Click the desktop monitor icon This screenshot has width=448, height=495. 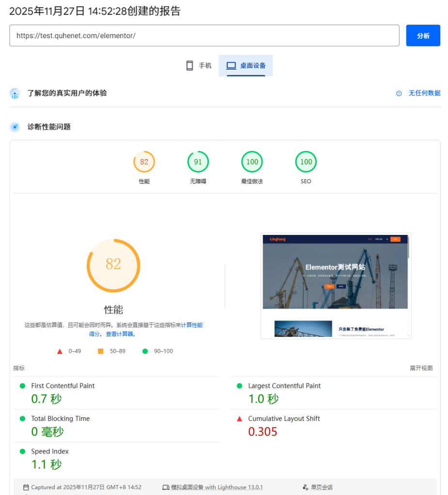[x=231, y=66]
